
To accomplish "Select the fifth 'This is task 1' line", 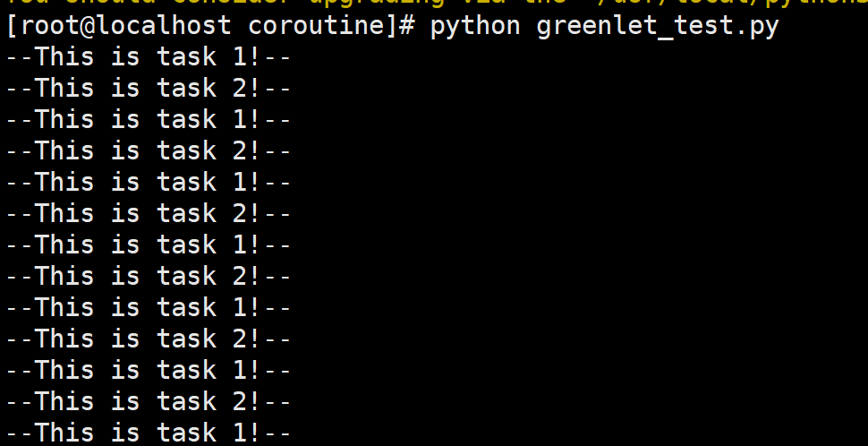I will click(149, 307).
